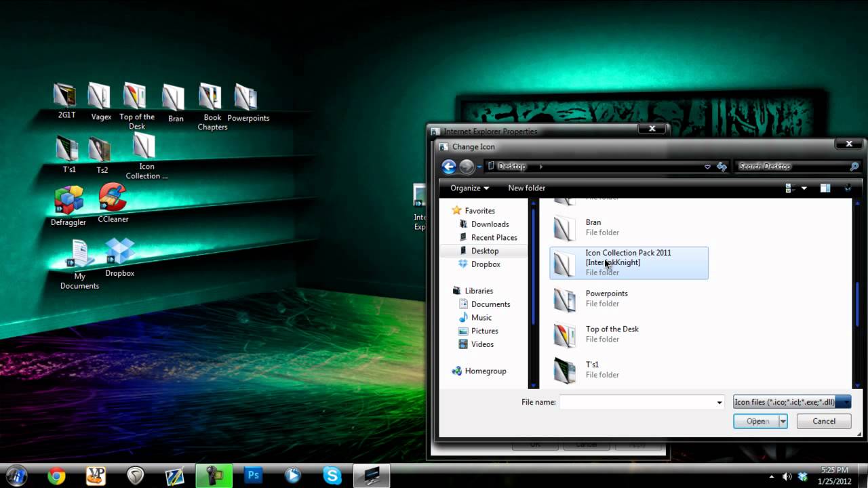Select Videos library in navigation pane
868x488 pixels.
pyautogui.click(x=482, y=344)
